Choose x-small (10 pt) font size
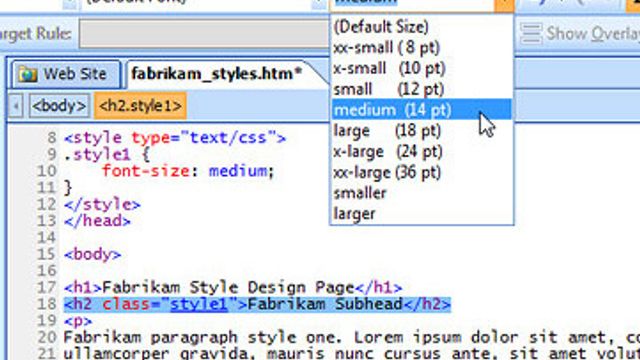The height and width of the screenshot is (360, 640). pyautogui.click(x=422, y=69)
